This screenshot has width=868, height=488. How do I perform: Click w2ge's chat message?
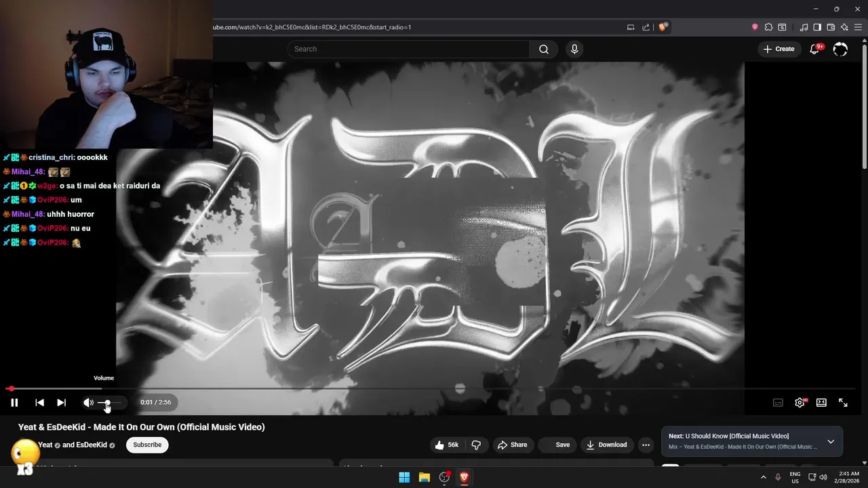(x=81, y=186)
